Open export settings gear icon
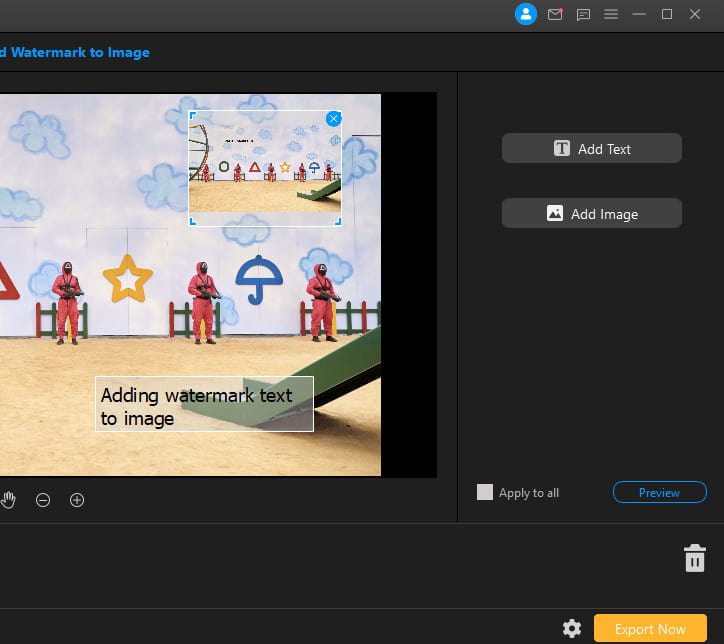724x644 pixels. [x=572, y=628]
